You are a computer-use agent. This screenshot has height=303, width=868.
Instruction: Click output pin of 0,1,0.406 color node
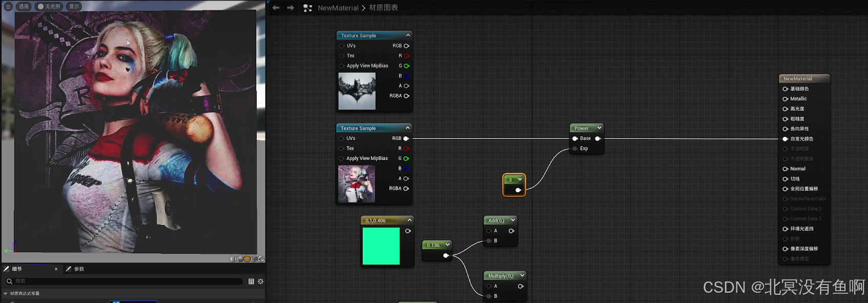[408, 231]
